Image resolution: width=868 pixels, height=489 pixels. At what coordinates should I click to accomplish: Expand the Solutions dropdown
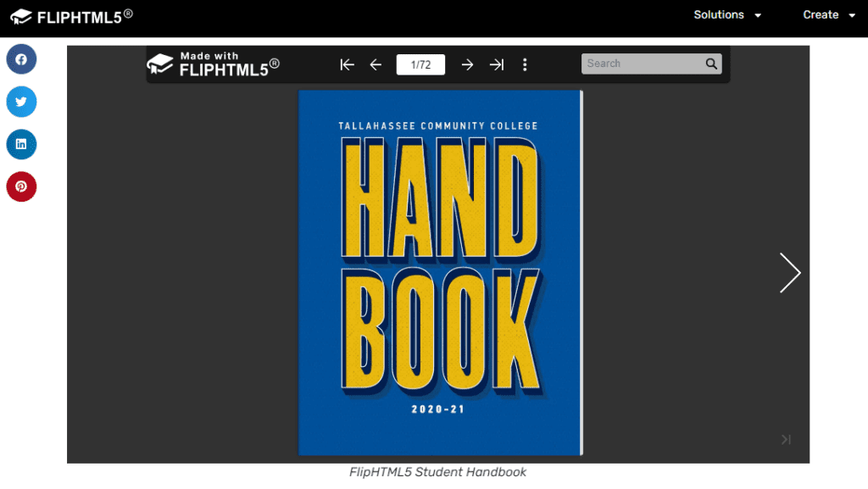tap(727, 14)
